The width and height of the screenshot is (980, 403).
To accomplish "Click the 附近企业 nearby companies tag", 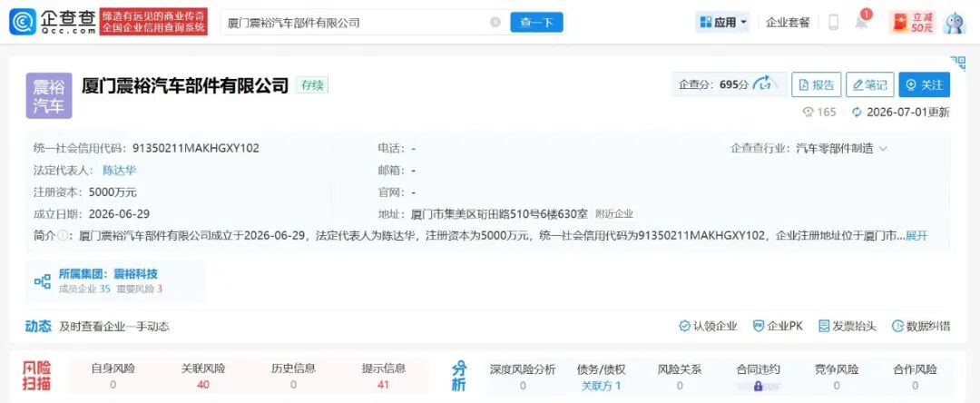I will pyautogui.click(x=613, y=213).
